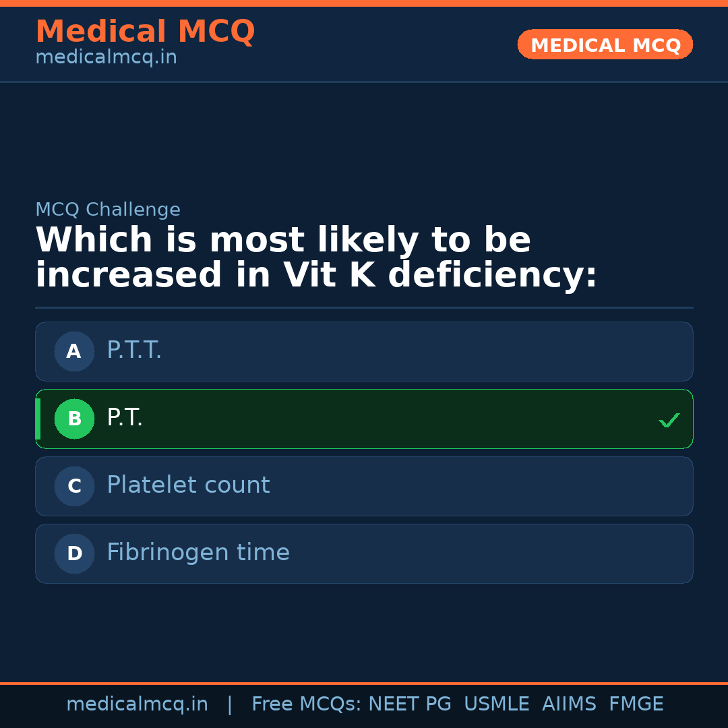The width and height of the screenshot is (728, 728).
Task: Click the Free MCQs footer label
Action: coord(306,704)
